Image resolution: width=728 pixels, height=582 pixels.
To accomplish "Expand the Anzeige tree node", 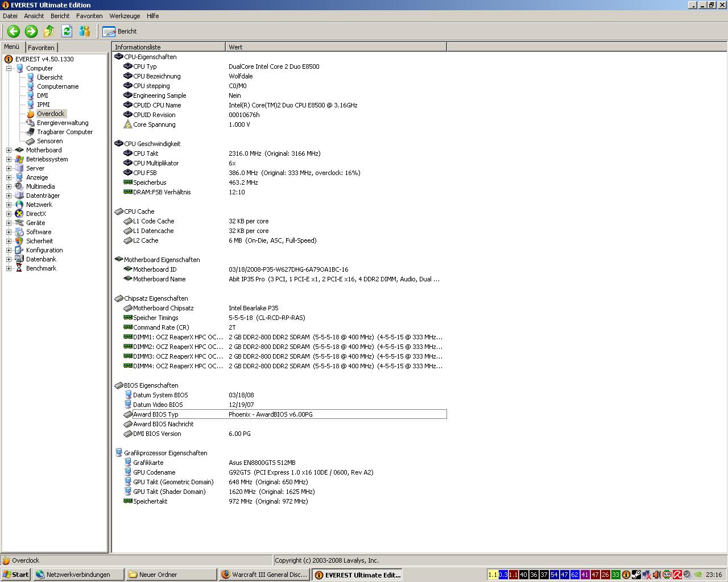I will 9,177.
